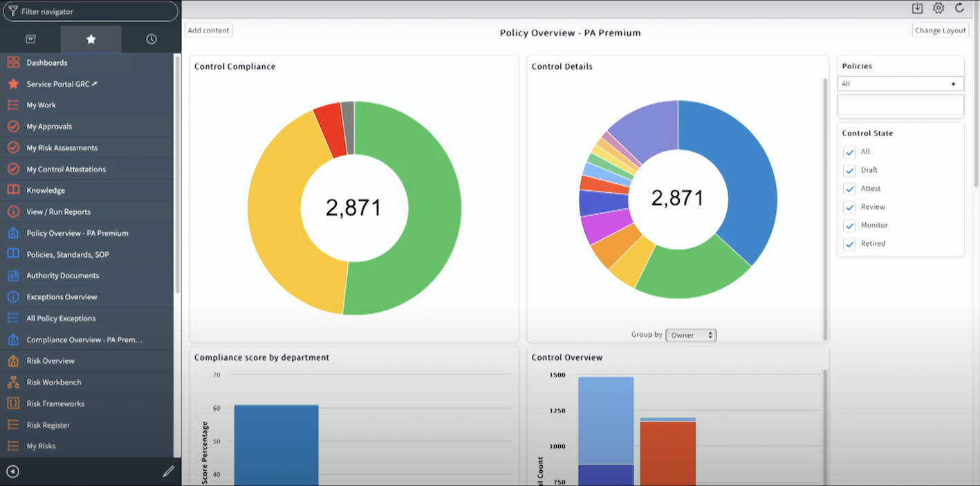Click the My Risks list icon

point(13,446)
